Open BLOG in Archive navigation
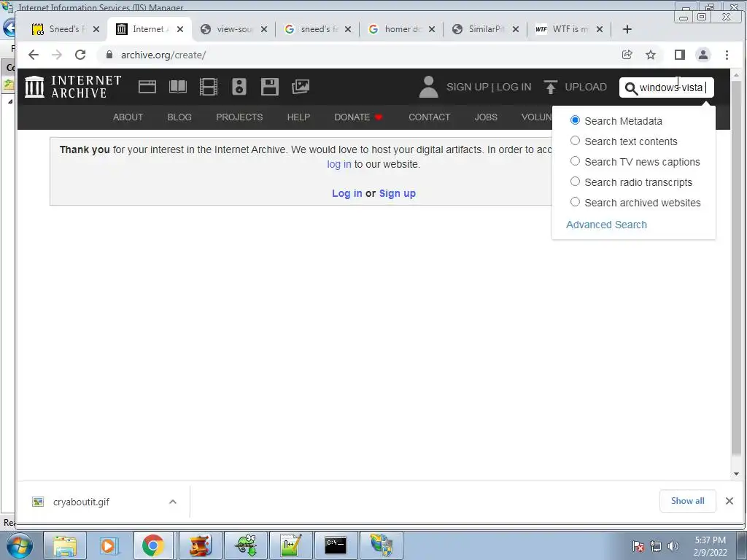This screenshot has height=560, width=747. 179,117
